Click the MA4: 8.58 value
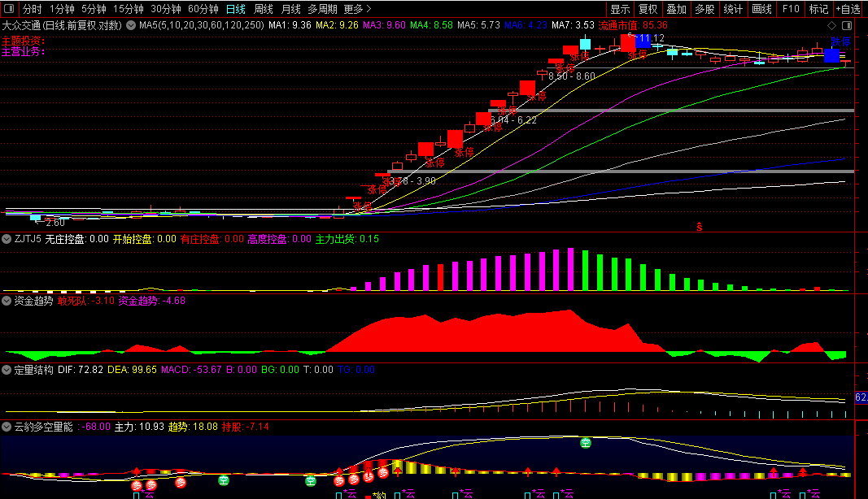The width and height of the screenshot is (868, 499). tap(431, 25)
